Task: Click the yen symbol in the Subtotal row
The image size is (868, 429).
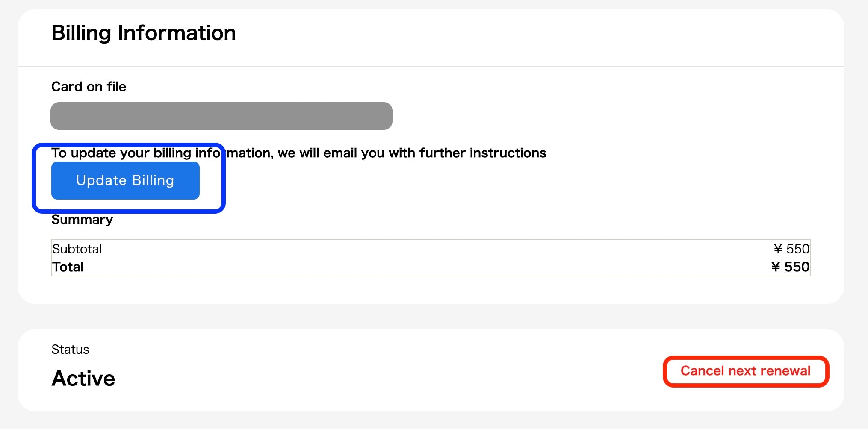Action: [778, 249]
